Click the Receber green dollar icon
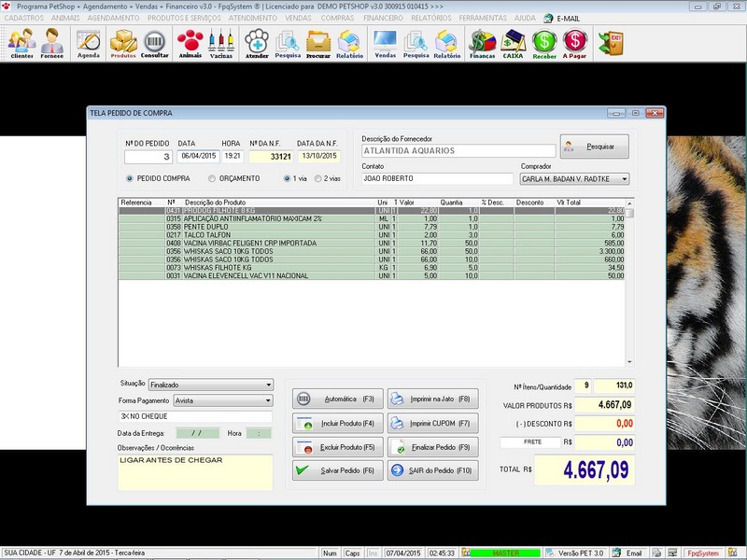 544,43
